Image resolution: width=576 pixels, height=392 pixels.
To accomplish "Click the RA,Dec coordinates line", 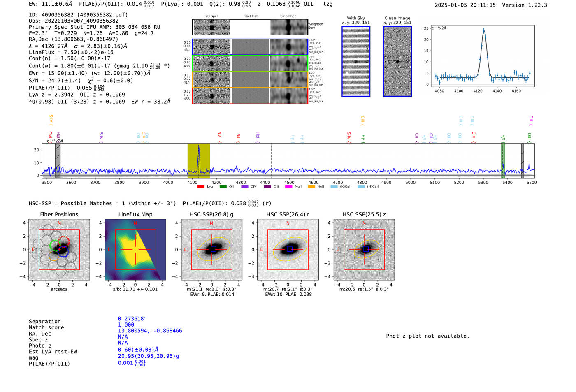I will 73,39.
